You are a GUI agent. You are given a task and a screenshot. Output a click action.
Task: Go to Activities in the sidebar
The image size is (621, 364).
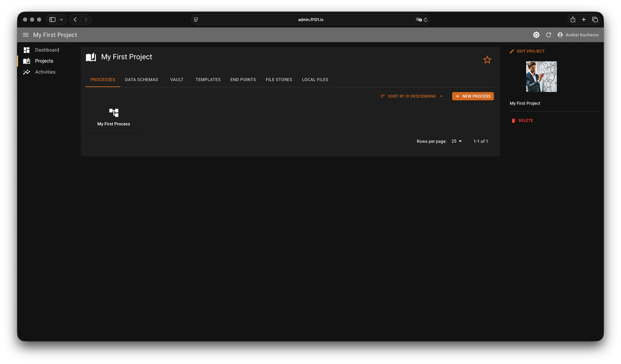45,72
